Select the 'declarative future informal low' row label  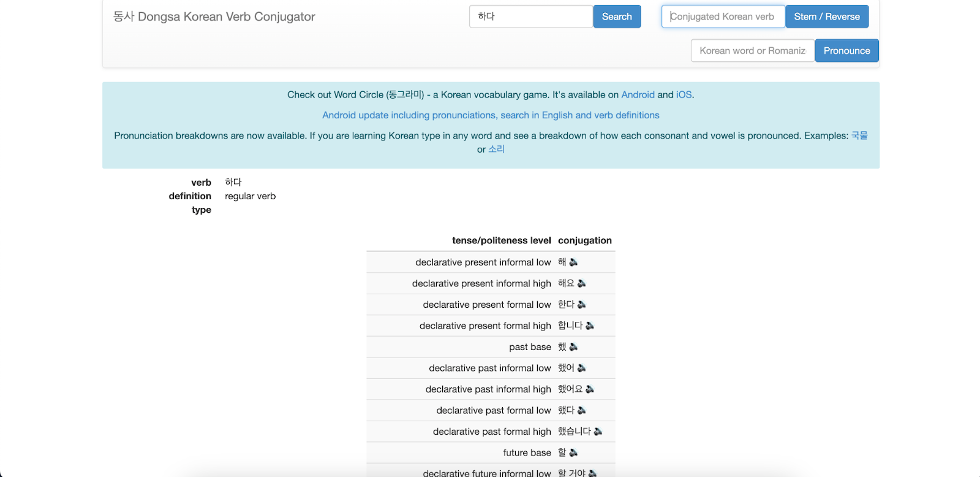(487, 473)
